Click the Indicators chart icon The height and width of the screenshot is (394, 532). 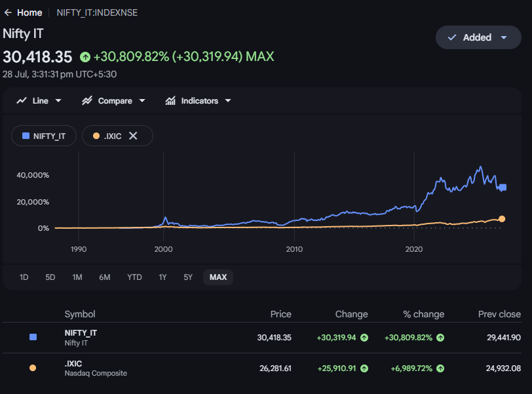[170, 101]
